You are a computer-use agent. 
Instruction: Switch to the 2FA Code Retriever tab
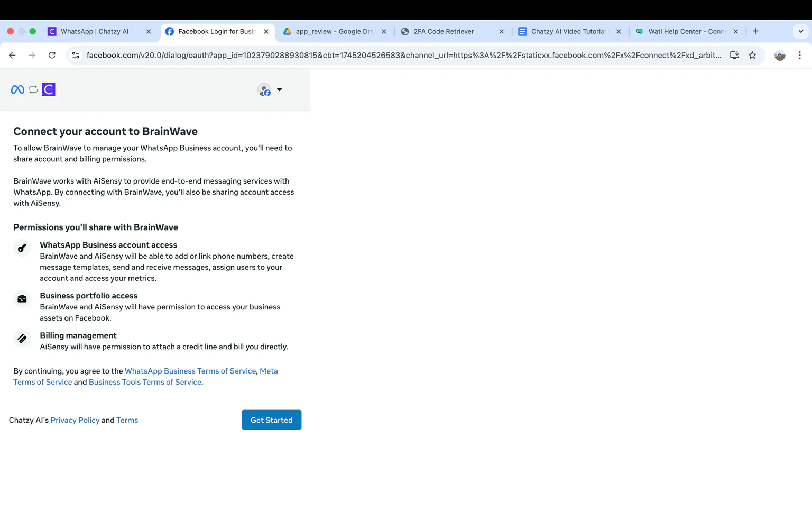[x=453, y=31]
